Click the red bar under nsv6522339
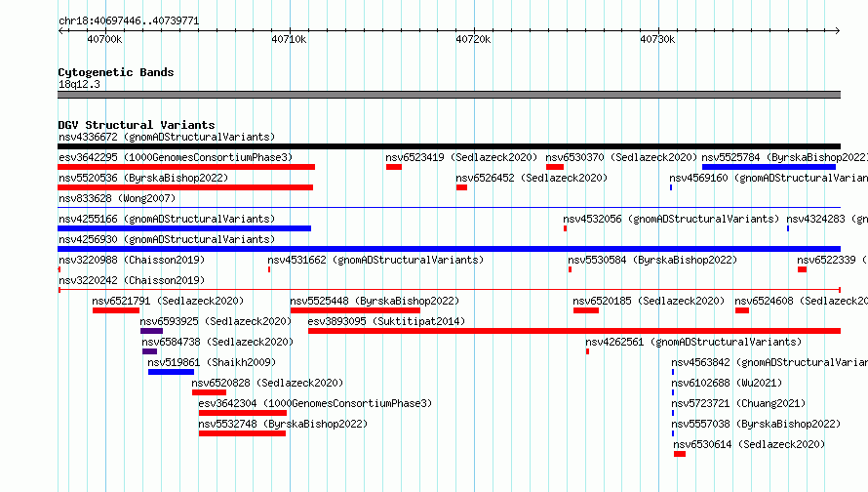Image resolution: width=868 pixels, height=492 pixels. (802, 269)
